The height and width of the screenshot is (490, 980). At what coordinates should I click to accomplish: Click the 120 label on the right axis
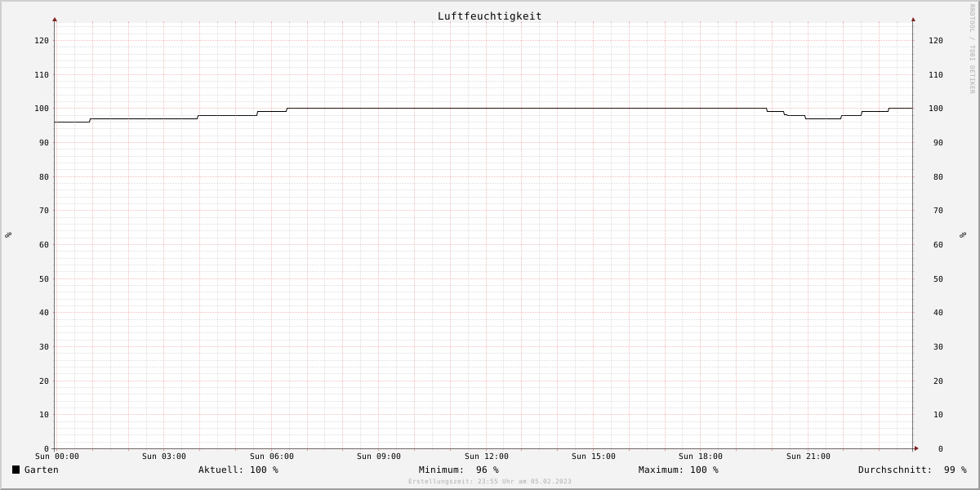[936, 41]
